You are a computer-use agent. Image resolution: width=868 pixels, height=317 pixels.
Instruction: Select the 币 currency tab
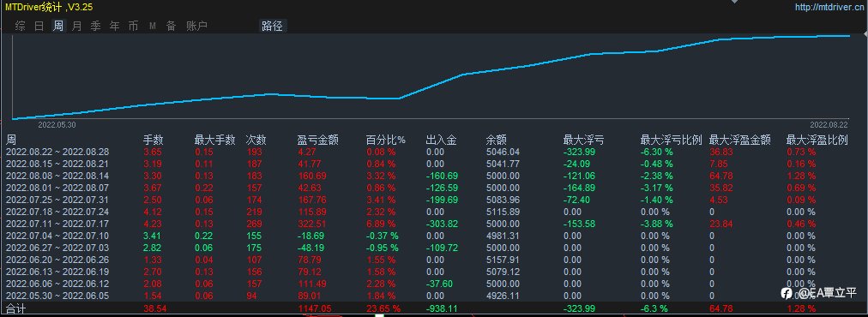click(x=133, y=26)
